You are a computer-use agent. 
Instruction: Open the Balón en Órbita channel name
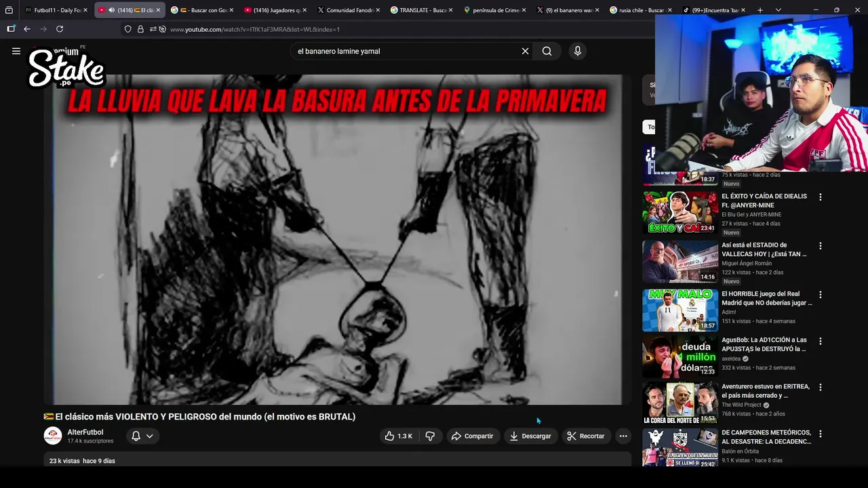point(740,451)
